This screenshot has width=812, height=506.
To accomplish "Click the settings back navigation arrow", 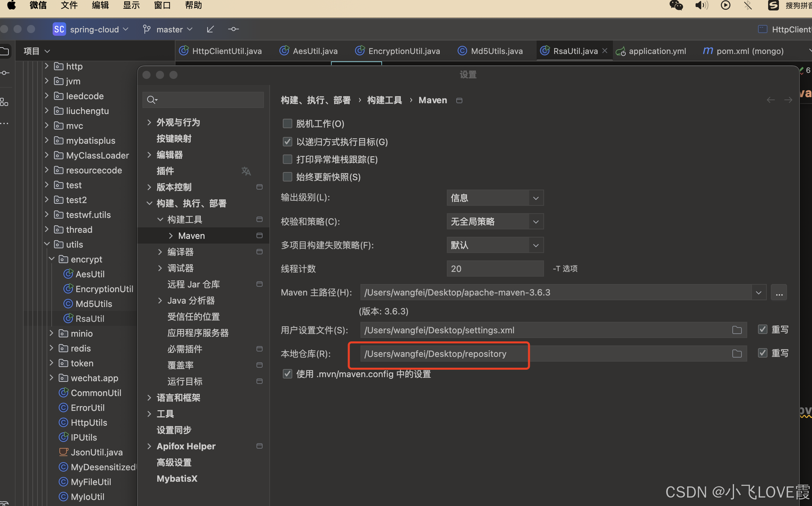I will pyautogui.click(x=770, y=100).
